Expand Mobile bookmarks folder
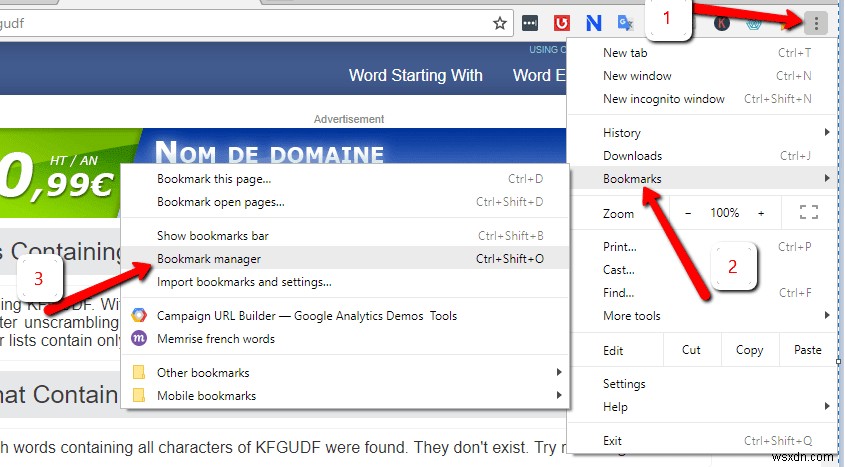845x467 pixels. click(x=345, y=395)
